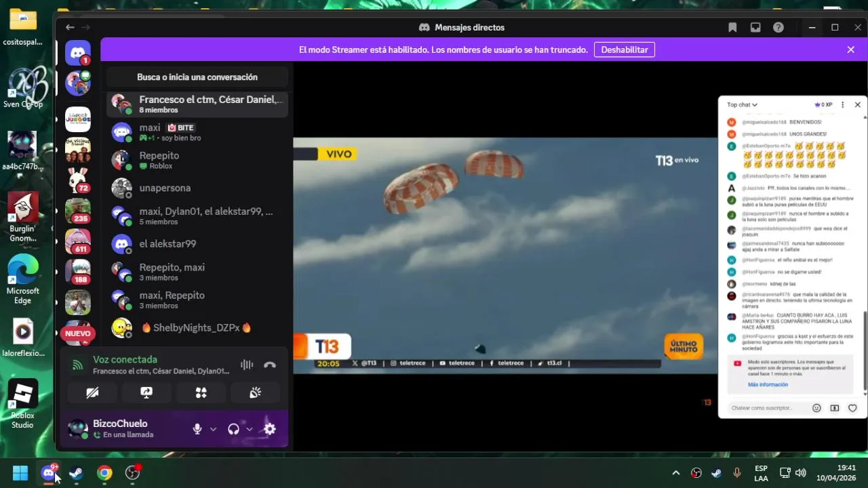Focus the Busca o inicia una conversación field
868x488 pixels.
pos(197,77)
